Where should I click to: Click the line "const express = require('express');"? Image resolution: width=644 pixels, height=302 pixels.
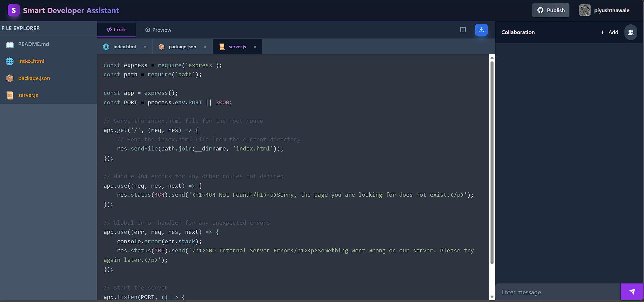(x=163, y=65)
